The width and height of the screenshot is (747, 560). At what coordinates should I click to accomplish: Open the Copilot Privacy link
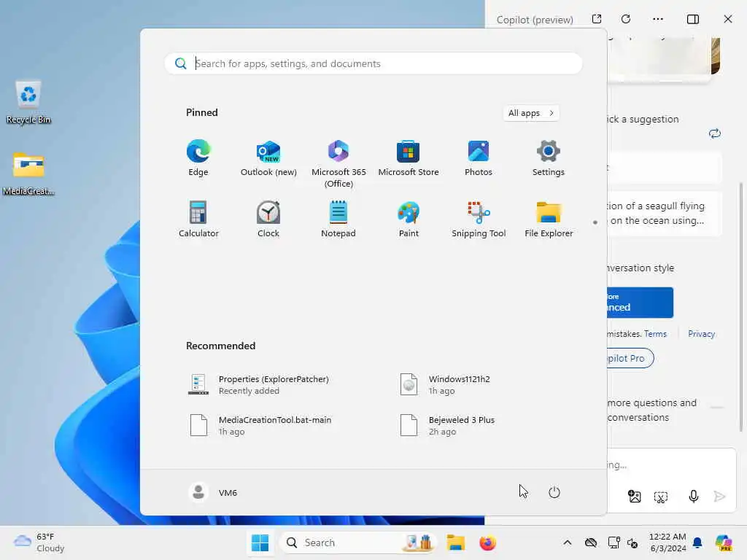(701, 334)
